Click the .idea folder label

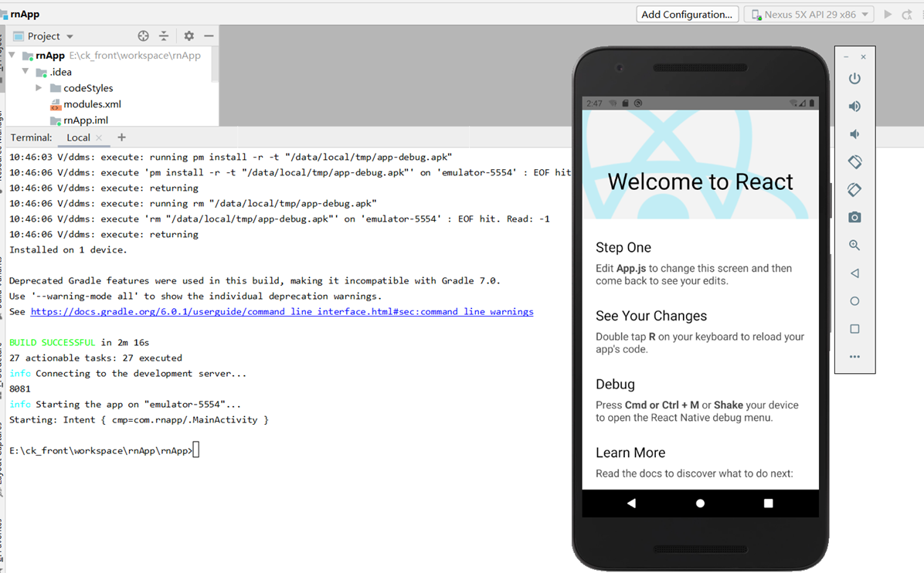[x=61, y=72]
